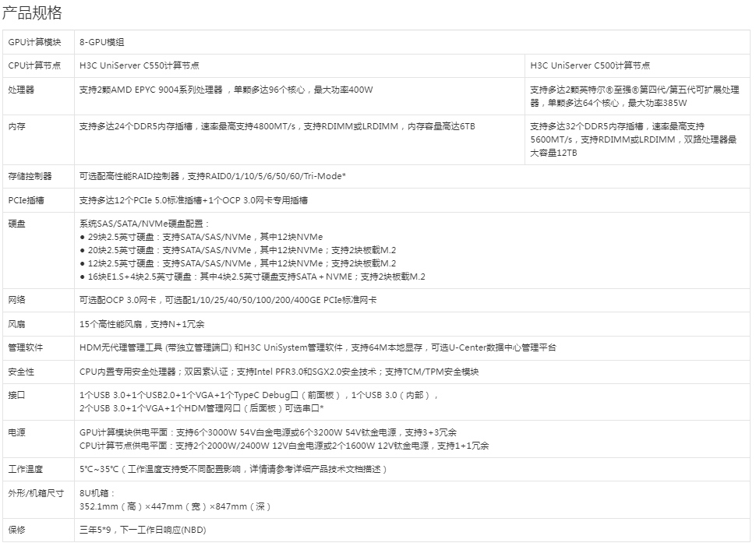Select the 保修 row label
This screenshot has width=756, height=550.
(17, 530)
